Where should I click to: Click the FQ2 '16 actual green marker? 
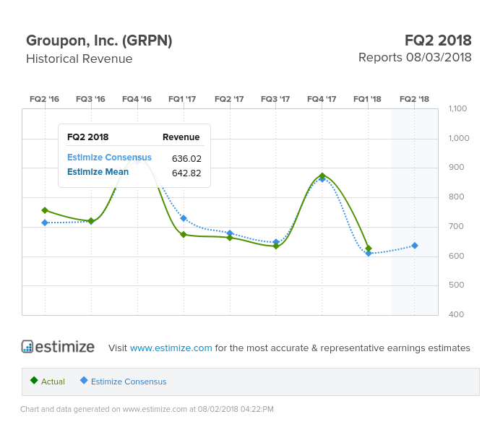coord(45,210)
